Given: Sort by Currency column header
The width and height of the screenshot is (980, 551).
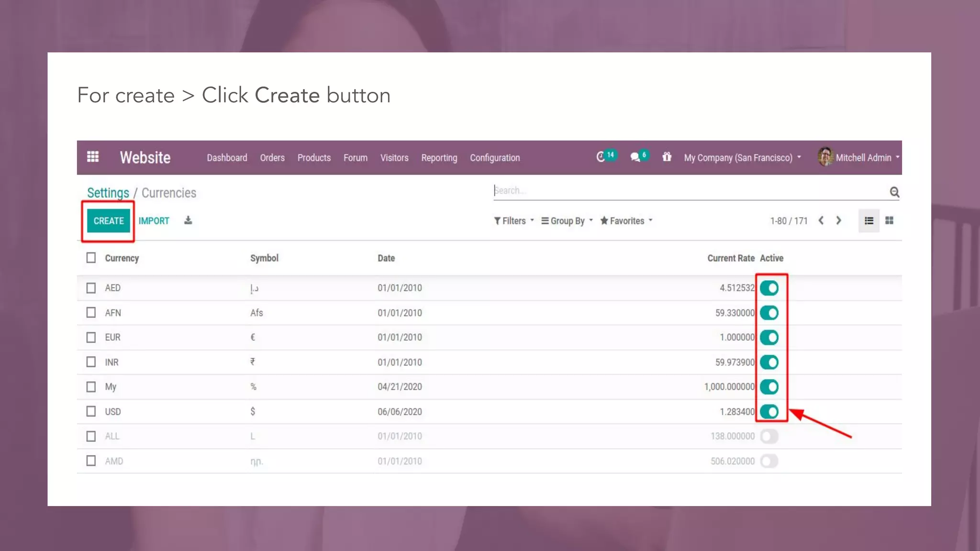Looking at the screenshot, I should 122,258.
